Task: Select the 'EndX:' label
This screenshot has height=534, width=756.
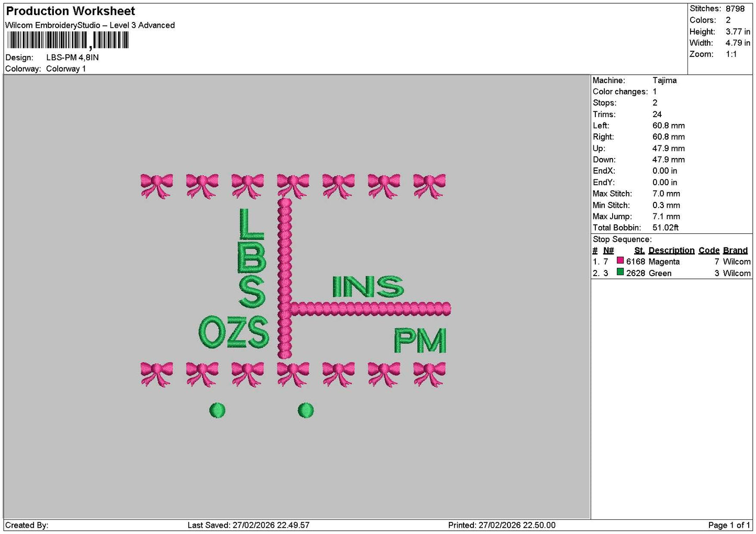Action: click(603, 171)
